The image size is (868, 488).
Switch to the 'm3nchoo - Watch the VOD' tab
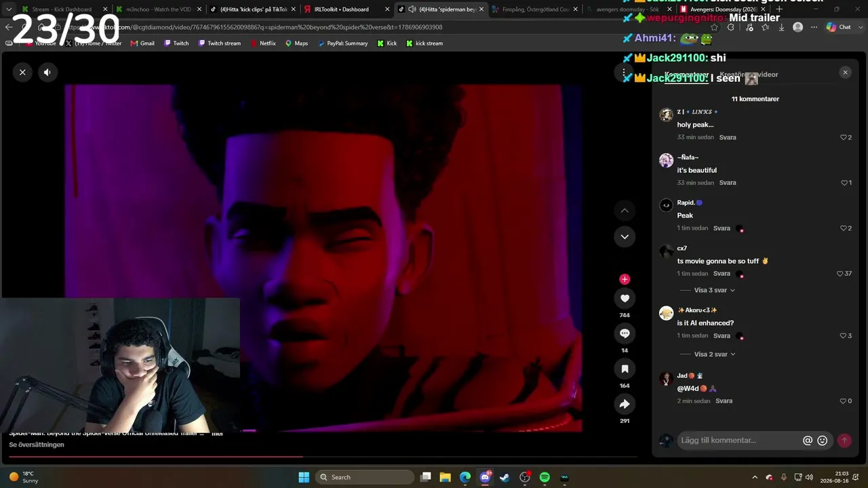(158, 9)
